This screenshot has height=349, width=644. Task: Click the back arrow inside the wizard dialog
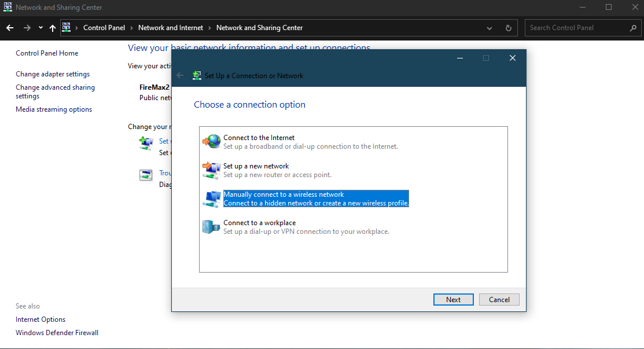click(x=179, y=75)
